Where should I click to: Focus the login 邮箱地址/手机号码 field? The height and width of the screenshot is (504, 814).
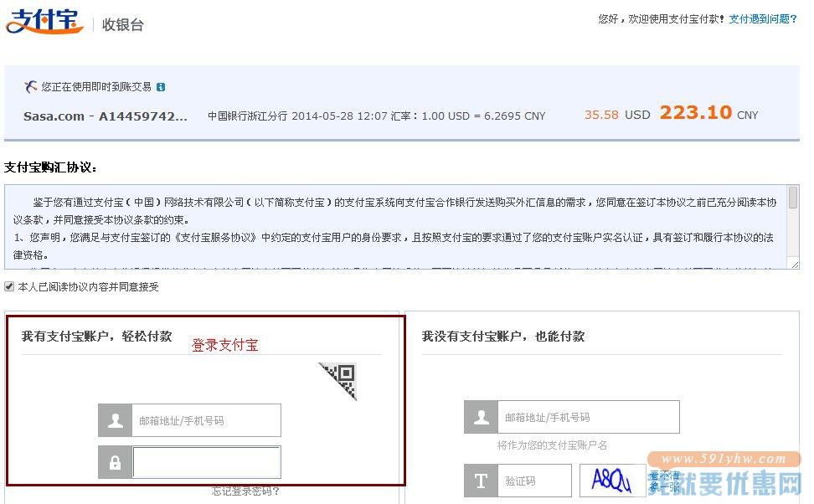207,420
